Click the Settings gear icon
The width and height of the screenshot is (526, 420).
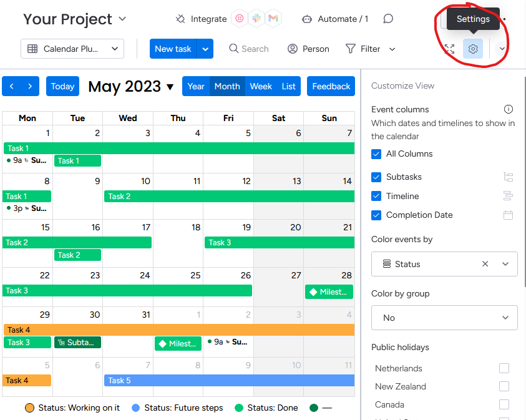click(x=473, y=49)
